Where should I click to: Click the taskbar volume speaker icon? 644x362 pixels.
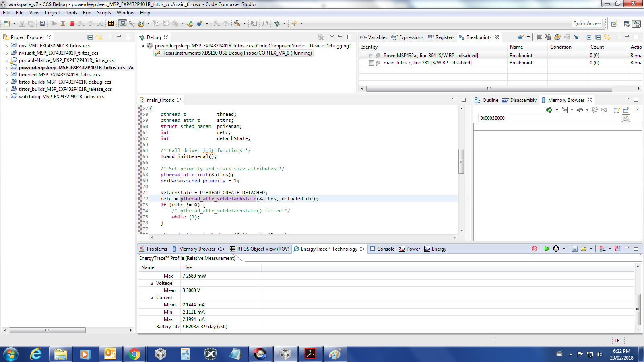[600, 354]
